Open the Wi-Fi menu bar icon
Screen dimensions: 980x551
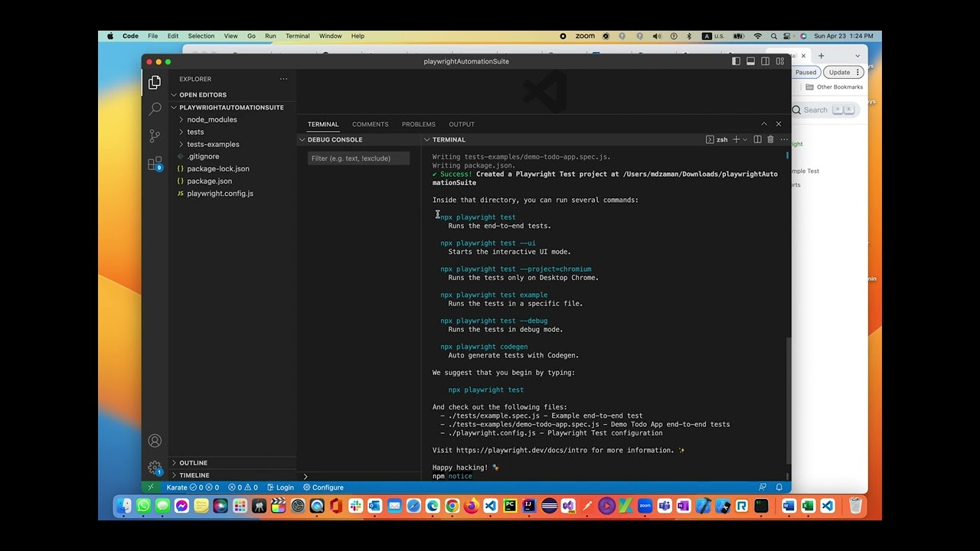758,36
